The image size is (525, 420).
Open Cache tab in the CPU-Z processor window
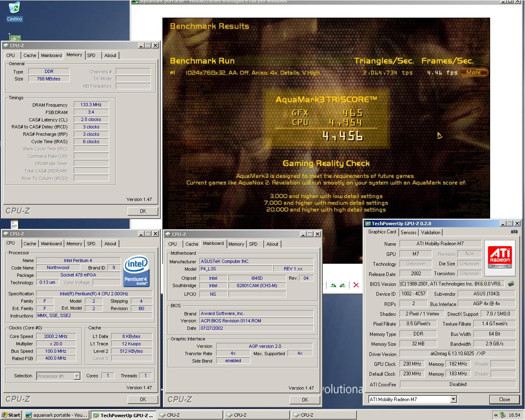point(30,244)
